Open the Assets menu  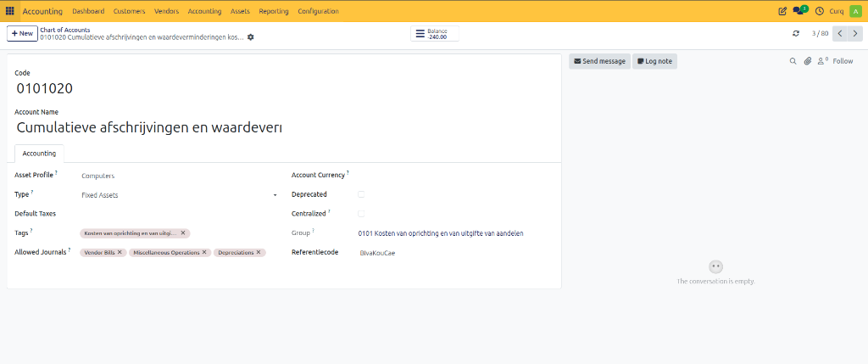pyautogui.click(x=240, y=11)
